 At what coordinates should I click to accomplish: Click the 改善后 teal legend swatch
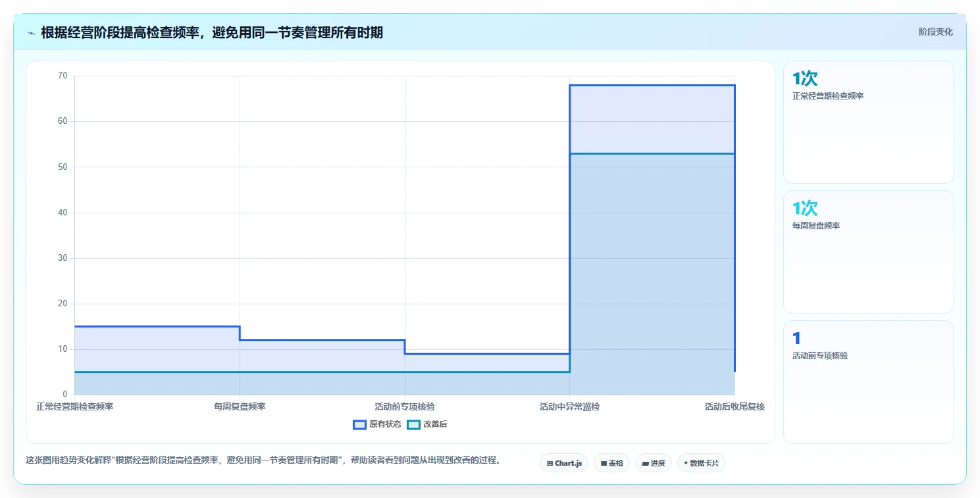point(413,424)
